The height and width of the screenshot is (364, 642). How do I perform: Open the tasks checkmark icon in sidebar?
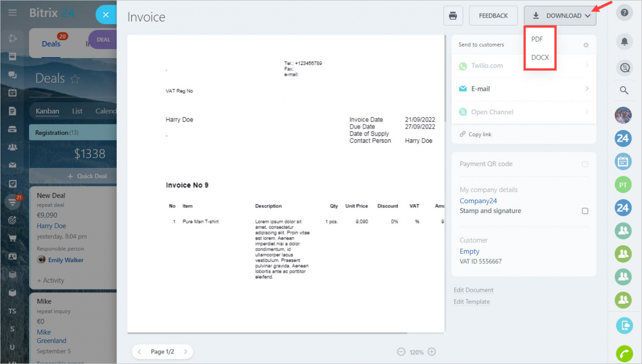click(x=13, y=184)
